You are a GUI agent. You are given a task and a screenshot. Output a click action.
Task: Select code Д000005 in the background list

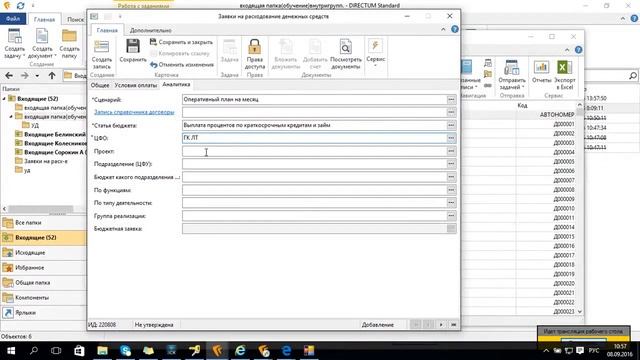[x=564, y=162]
